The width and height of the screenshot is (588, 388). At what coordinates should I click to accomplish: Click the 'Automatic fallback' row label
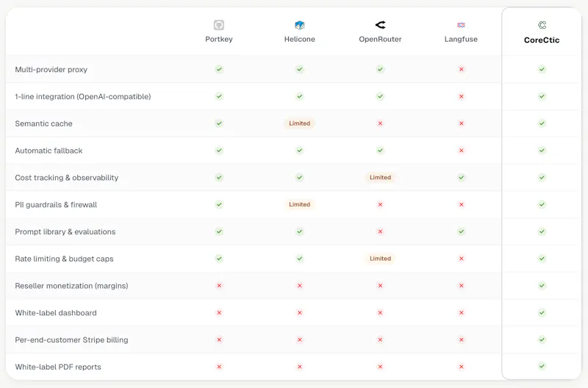49,151
